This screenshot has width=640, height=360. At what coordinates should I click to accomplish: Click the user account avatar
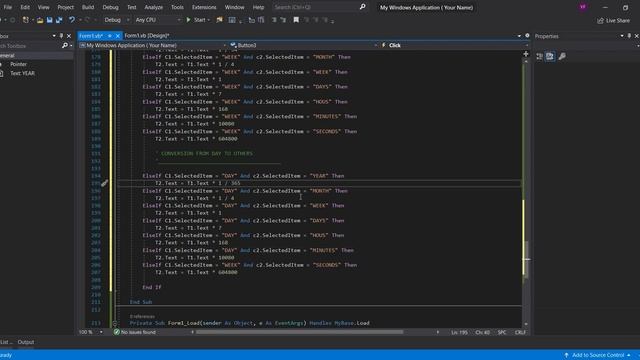pos(582,7)
